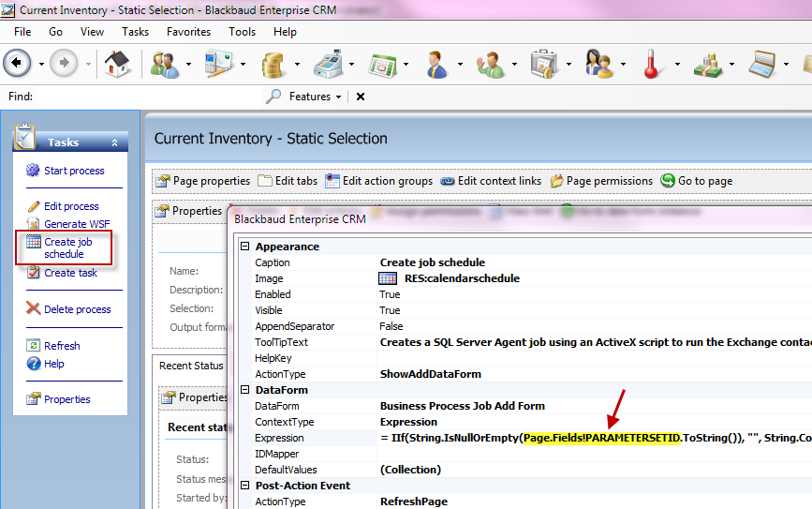Image resolution: width=812 pixels, height=509 pixels.
Task: Collapse the Tasks panel chevron
Action: tap(114, 142)
